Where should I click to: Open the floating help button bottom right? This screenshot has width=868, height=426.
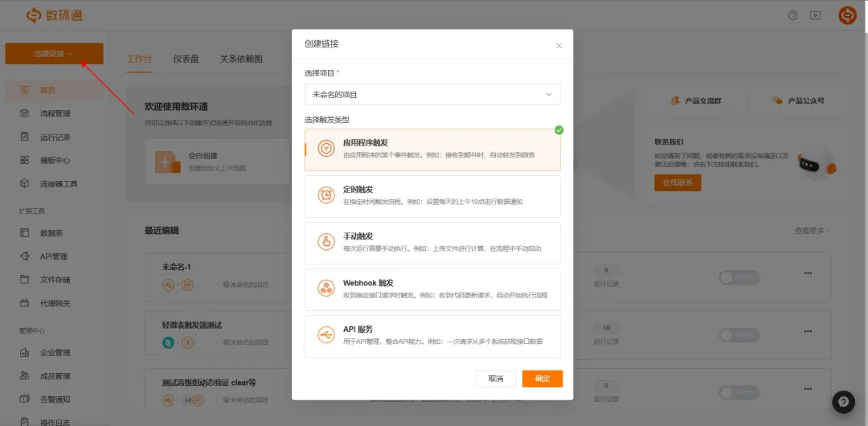click(x=843, y=402)
